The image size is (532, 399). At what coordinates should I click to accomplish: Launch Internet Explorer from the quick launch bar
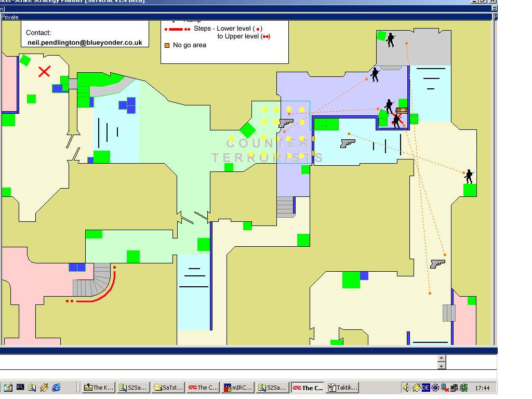click(x=56, y=387)
